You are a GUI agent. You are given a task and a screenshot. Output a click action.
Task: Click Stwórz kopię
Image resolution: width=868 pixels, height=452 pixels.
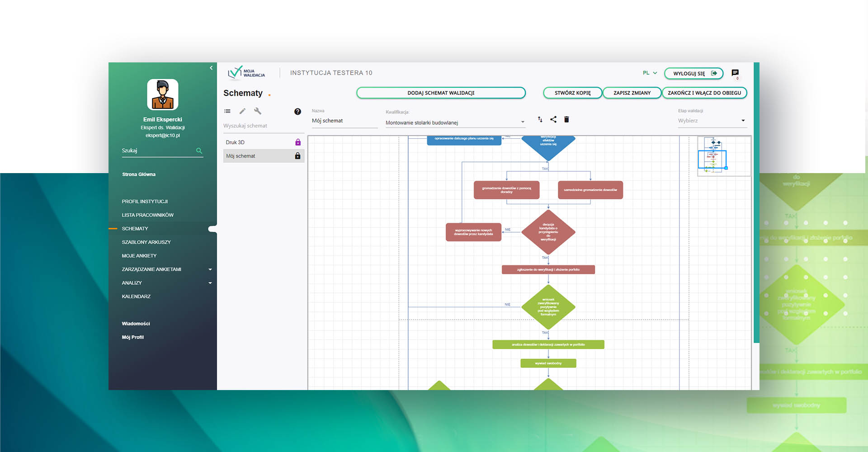(x=572, y=93)
